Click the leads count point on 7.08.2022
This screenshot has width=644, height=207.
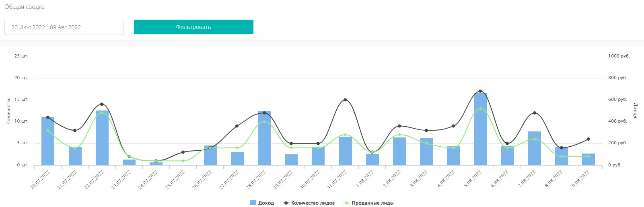coord(535,113)
